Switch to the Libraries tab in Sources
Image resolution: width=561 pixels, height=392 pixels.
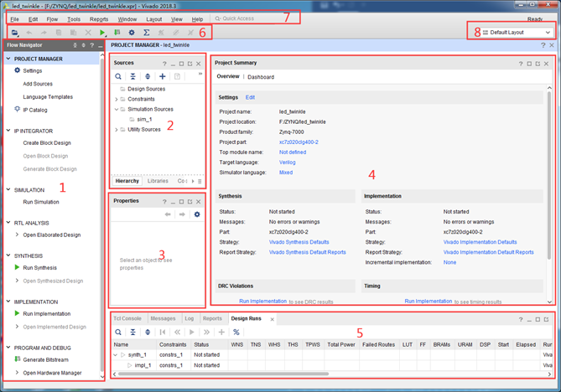coord(158,181)
